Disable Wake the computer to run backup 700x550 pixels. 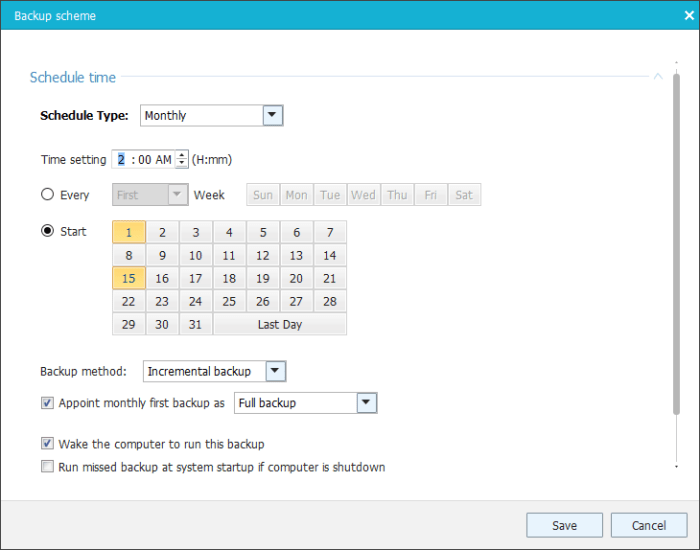point(47,443)
